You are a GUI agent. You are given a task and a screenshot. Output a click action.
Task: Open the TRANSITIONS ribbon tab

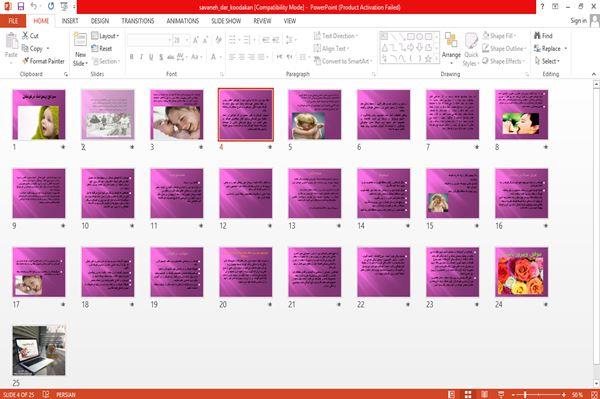click(138, 21)
